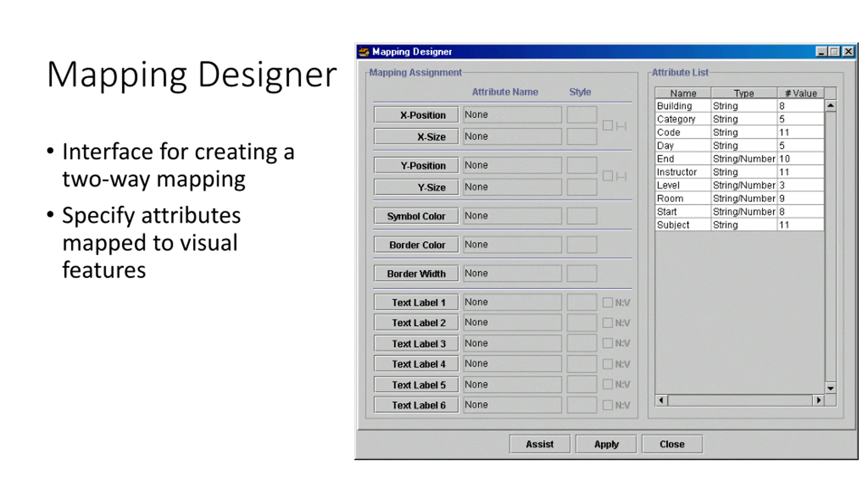Click the attribute list scroll down arrow
Screen dimensions: 868x488
[x=830, y=388]
